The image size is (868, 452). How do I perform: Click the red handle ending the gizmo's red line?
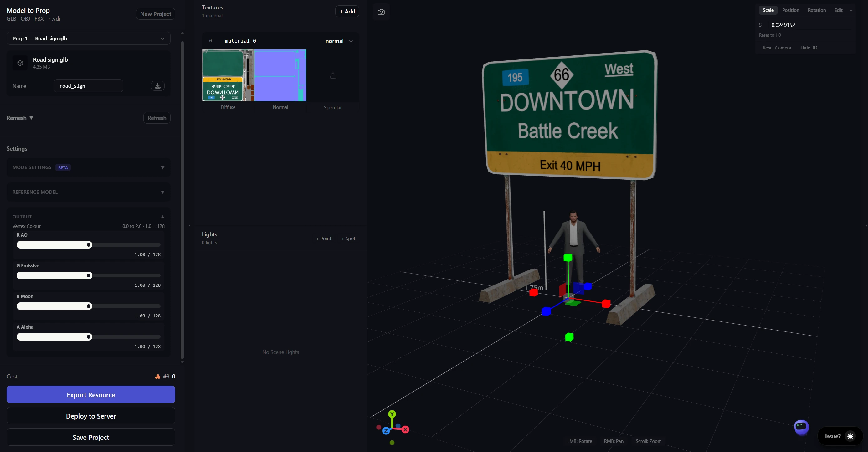606,304
